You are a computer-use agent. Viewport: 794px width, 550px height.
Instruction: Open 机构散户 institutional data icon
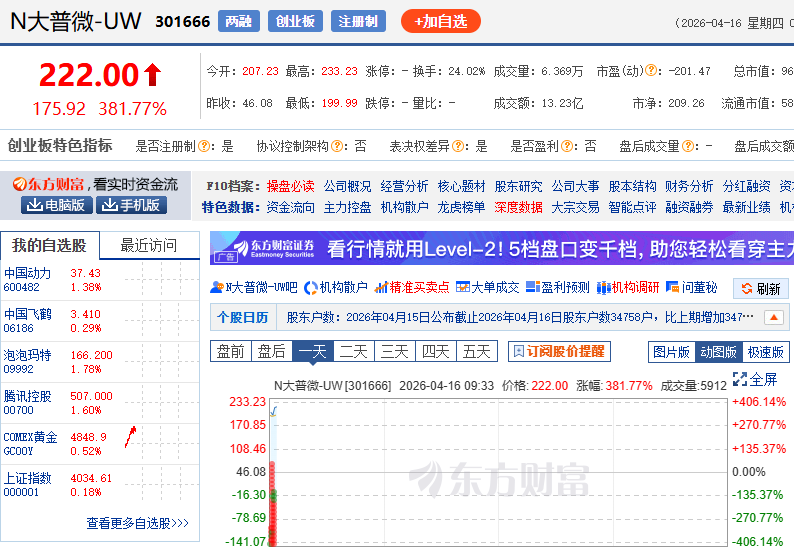tap(311, 288)
